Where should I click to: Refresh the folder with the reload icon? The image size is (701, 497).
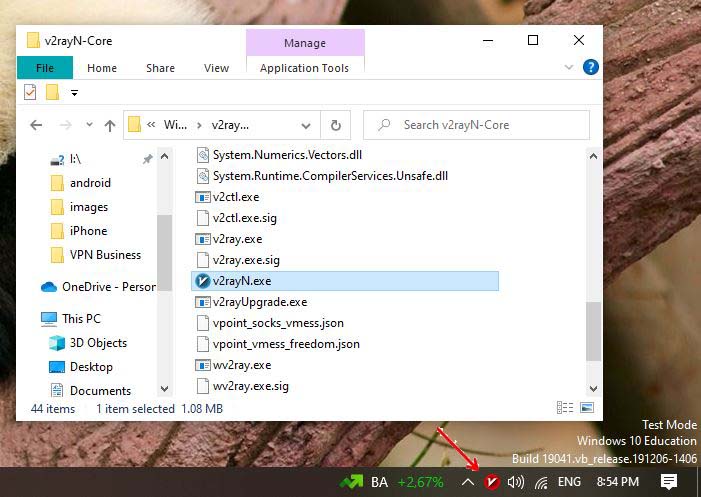coord(335,125)
